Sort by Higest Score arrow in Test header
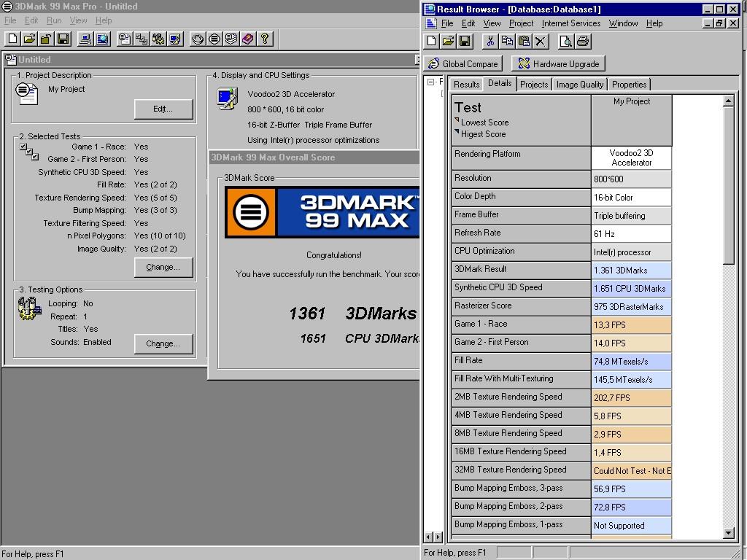 point(457,131)
